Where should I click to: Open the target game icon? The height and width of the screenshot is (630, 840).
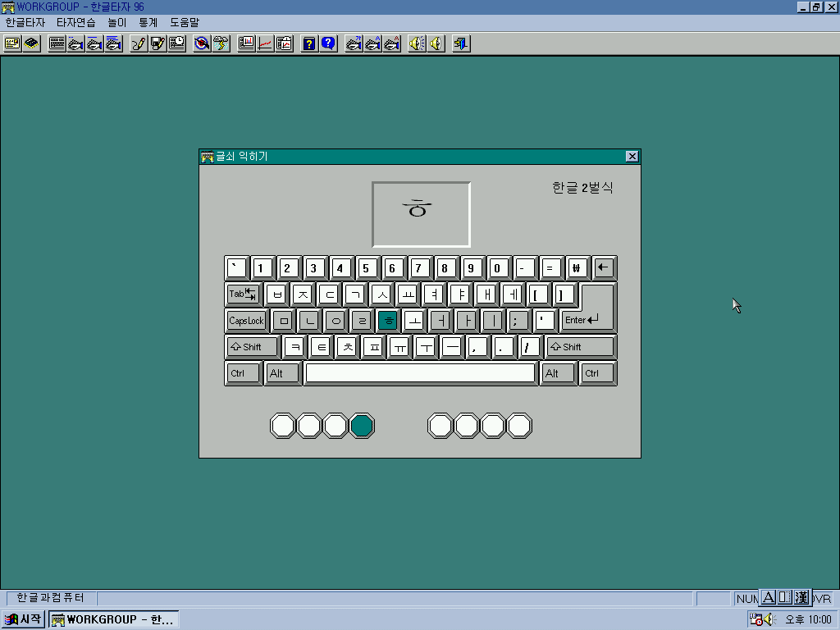point(202,43)
